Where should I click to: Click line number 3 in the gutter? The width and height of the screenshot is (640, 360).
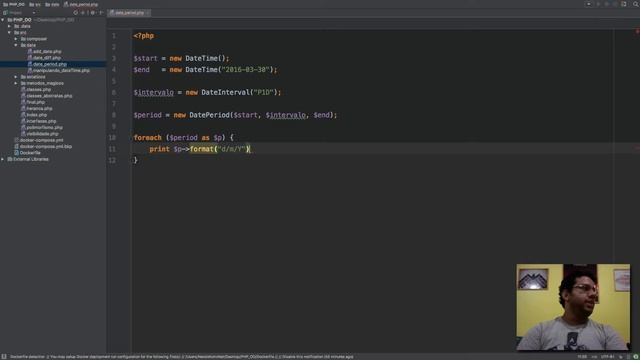point(113,58)
